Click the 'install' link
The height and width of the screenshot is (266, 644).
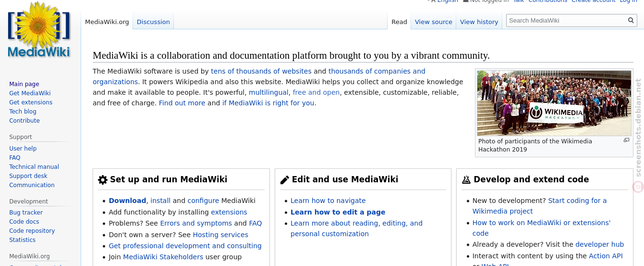pyautogui.click(x=160, y=201)
